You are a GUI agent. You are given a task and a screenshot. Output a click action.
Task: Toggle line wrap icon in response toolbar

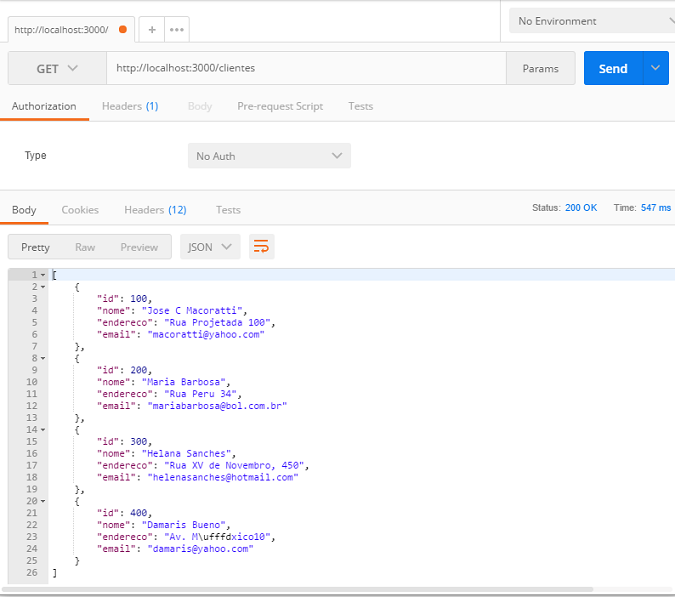pos(261,247)
